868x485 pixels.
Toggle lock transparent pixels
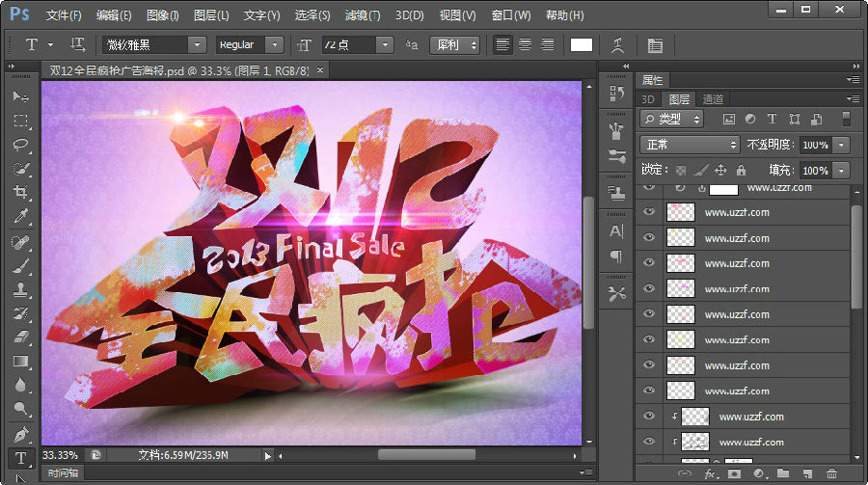tap(681, 171)
